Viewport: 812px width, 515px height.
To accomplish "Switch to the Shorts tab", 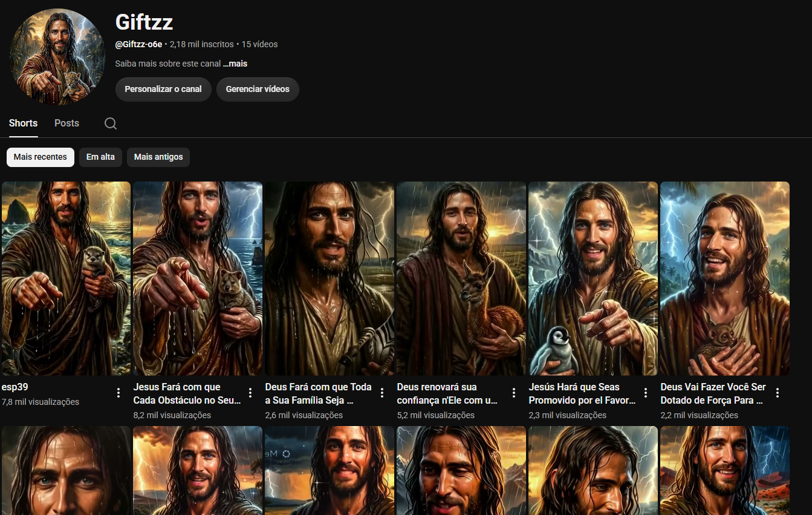I will click(23, 123).
